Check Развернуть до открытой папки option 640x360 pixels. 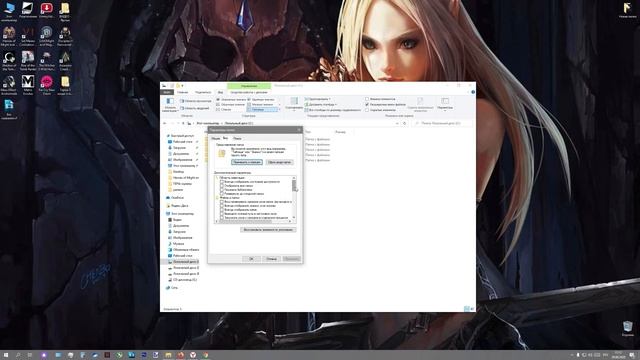[x=222, y=194]
